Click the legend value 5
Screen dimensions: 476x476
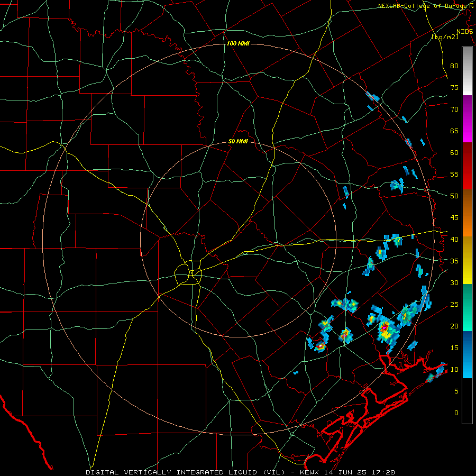(x=456, y=391)
